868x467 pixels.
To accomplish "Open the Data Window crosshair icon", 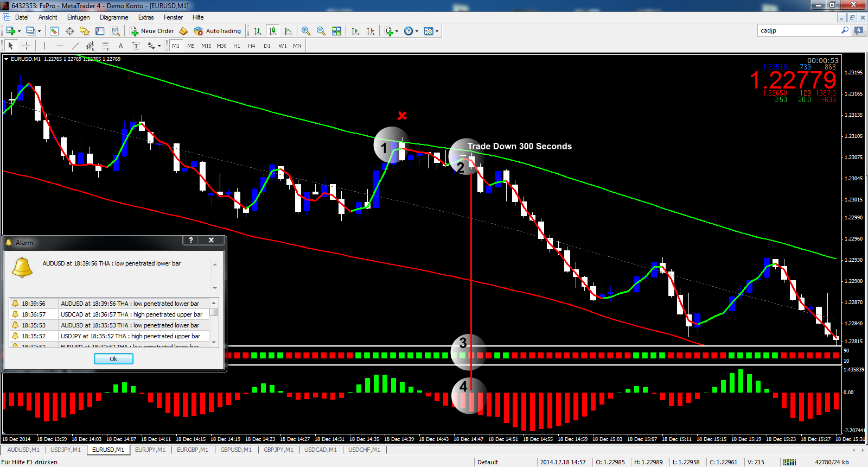I will tap(69, 31).
